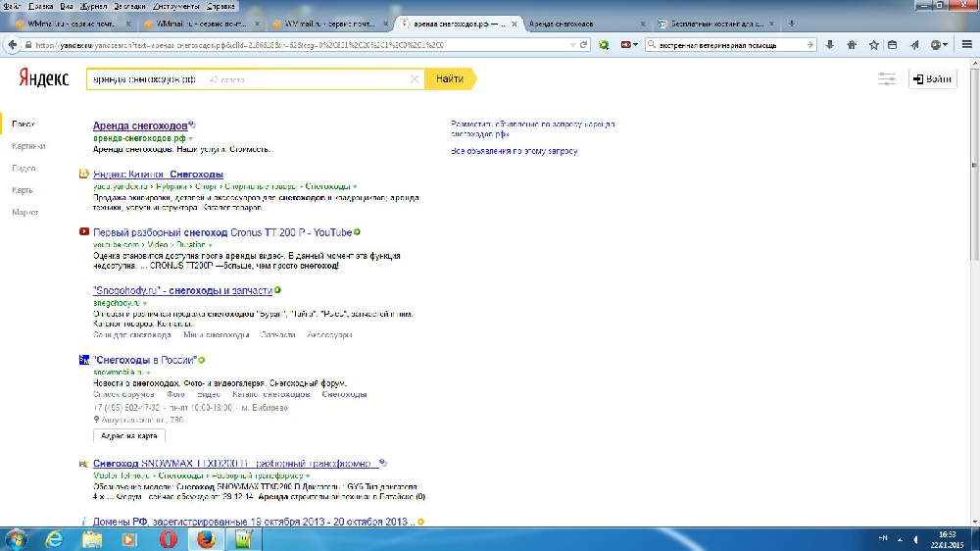The height and width of the screenshot is (551, 980).
Task: Clear the Yandex query with the X icon
Action: [414, 79]
